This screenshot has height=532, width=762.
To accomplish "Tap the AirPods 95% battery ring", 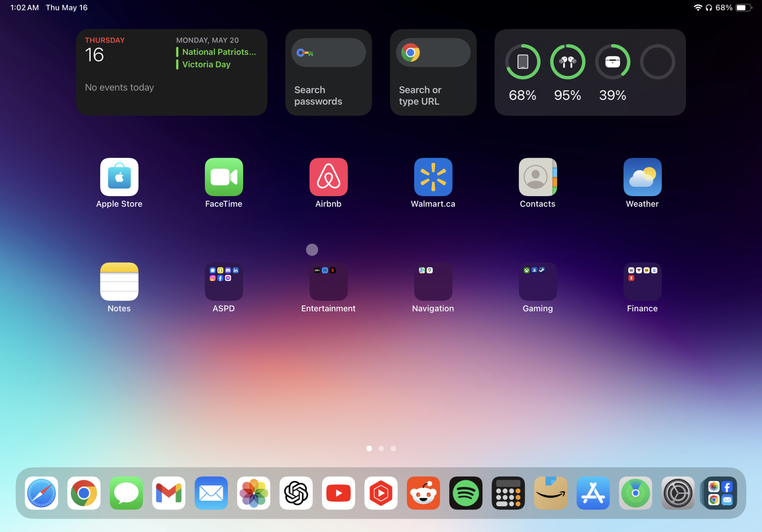I will tap(567, 62).
